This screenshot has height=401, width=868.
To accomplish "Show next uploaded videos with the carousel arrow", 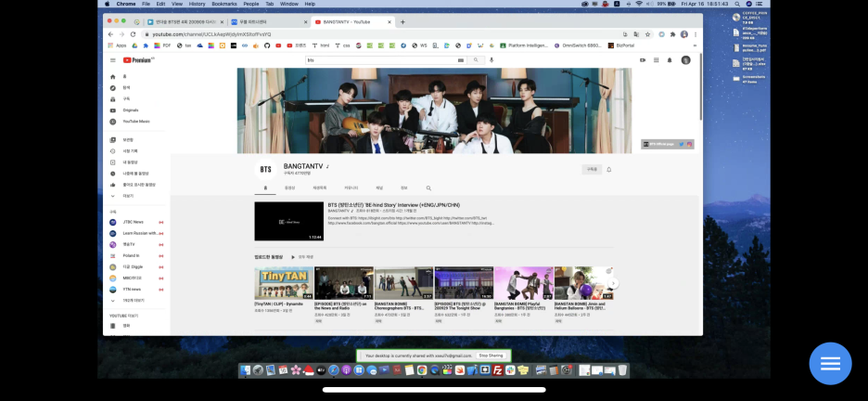I will coord(613,283).
